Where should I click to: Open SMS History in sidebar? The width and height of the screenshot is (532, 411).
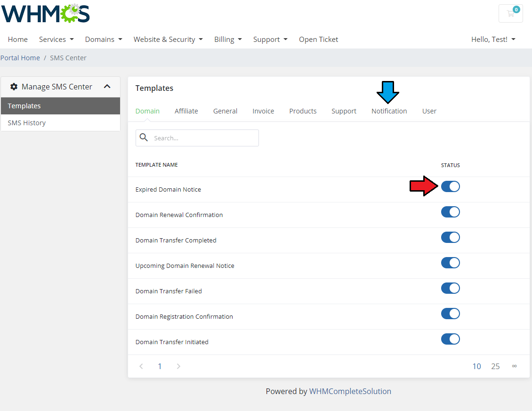click(x=60, y=123)
